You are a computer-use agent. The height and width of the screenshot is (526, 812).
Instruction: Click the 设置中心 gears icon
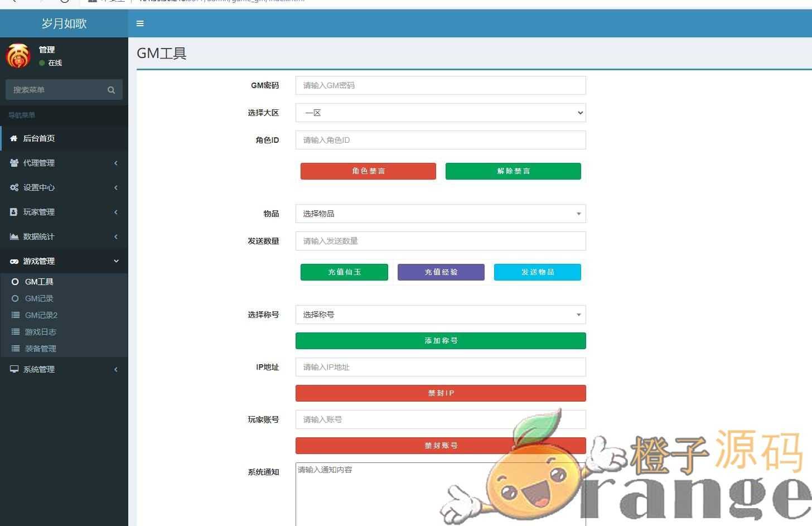(x=14, y=187)
